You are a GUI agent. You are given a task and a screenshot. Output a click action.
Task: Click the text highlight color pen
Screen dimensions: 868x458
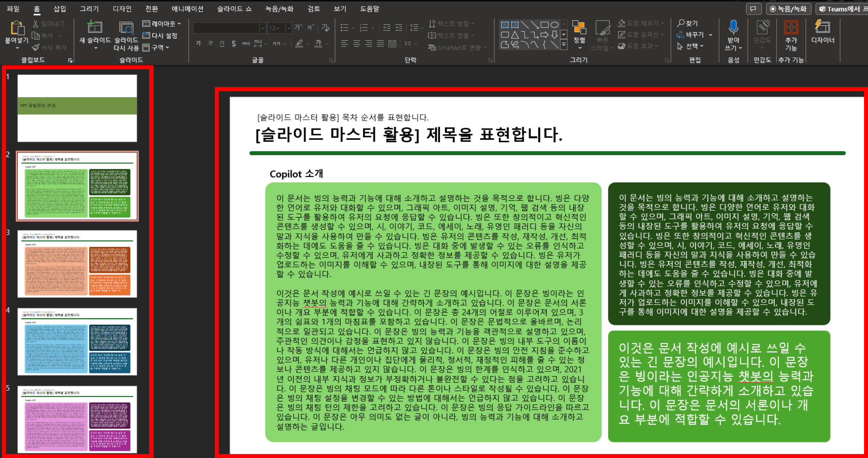[299, 43]
